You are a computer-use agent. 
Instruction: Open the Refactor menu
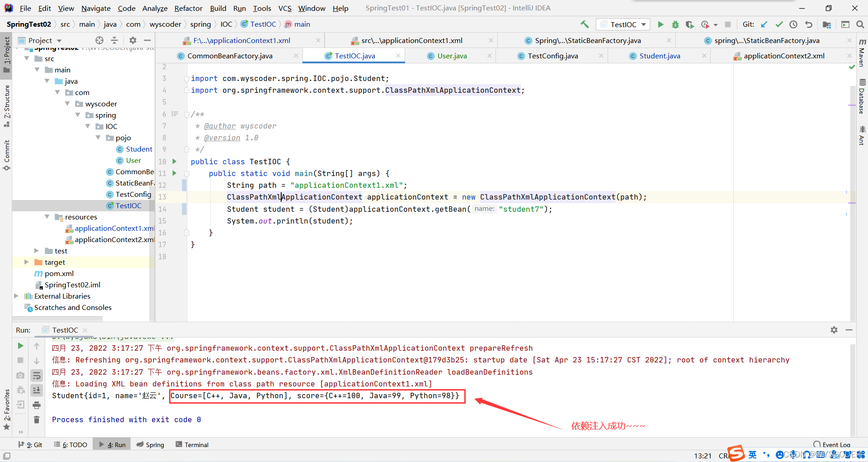coord(188,8)
